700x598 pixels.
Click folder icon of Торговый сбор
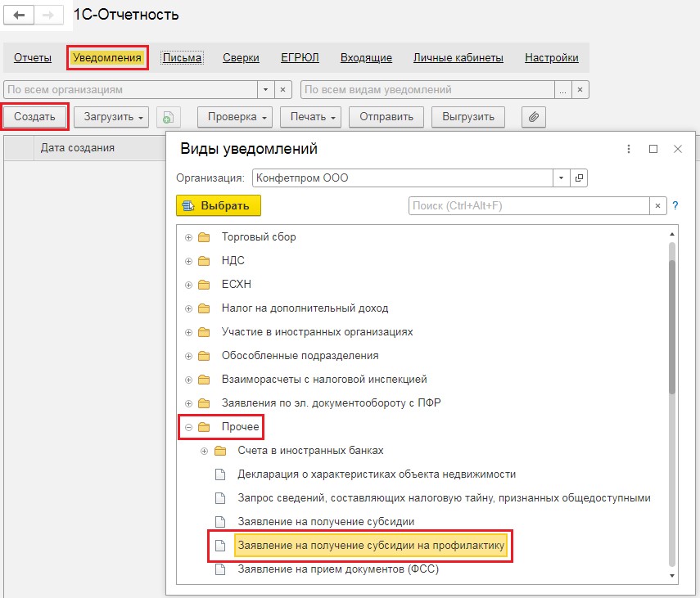(204, 237)
